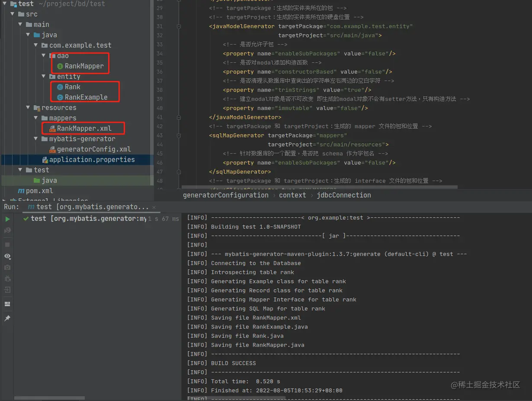Click "Total time: 0.520 s" console line
The height and width of the screenshot is (401, 532).
click(246, 381)
